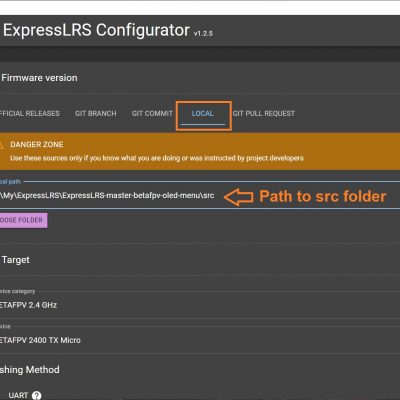Viewport: 400px width, 400px height.
Task: Click the v1.2.5 version label
Action: click(x=203, y=33)
